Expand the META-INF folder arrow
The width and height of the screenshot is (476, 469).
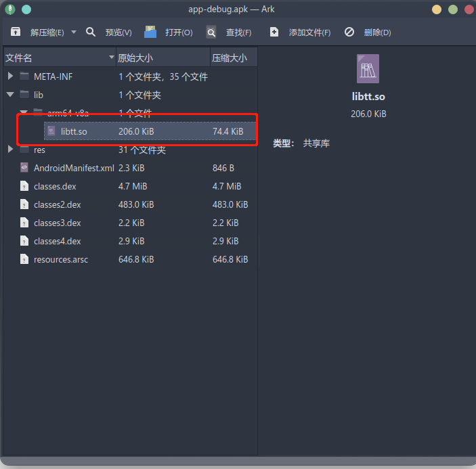(x=10, y=76)
